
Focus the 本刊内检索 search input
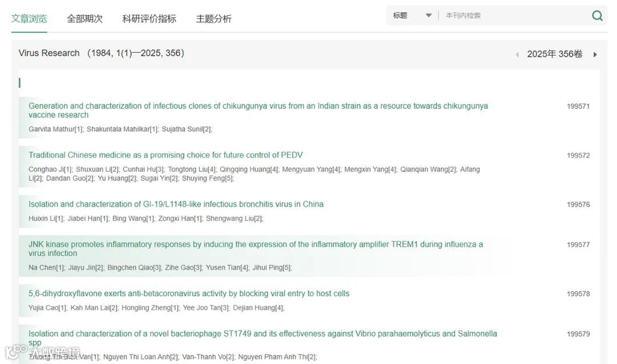[x=515, y=16]
